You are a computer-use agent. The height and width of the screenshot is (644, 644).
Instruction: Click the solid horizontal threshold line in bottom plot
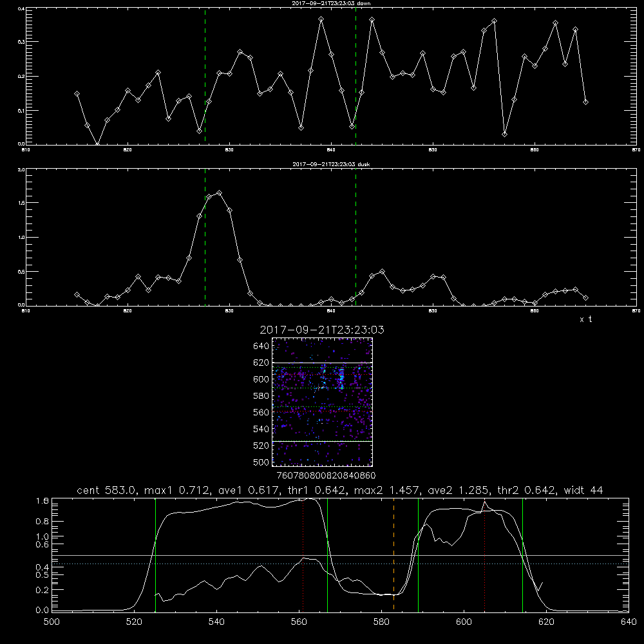340,555
